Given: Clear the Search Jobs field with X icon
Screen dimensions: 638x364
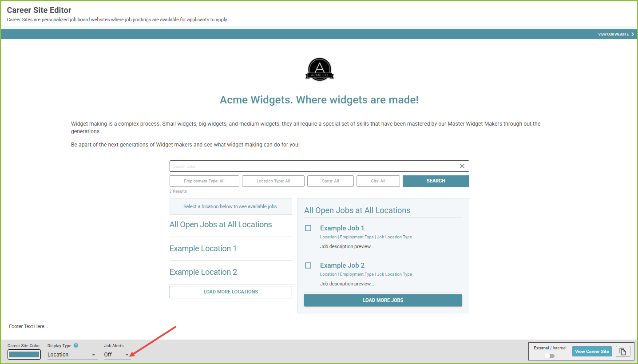Looking at the screenshot, I should click(x=462, y=166).
